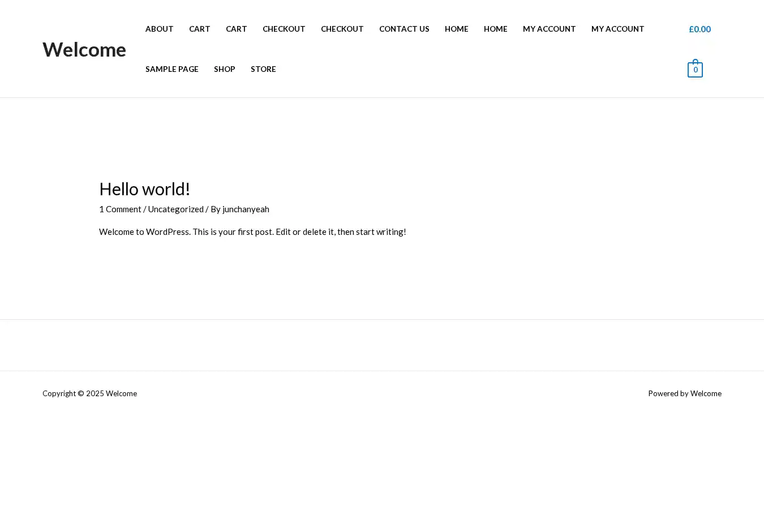Viewport: 764px width, 532px height.
Task: Click the HOME item adjacent to MY ACCOUNT
Action: (495, 29)
